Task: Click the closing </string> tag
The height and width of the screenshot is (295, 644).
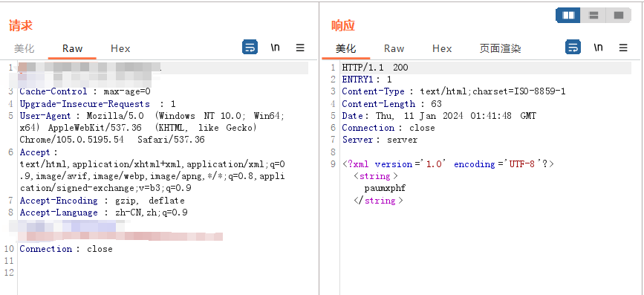Action: (x=378, y=201)
